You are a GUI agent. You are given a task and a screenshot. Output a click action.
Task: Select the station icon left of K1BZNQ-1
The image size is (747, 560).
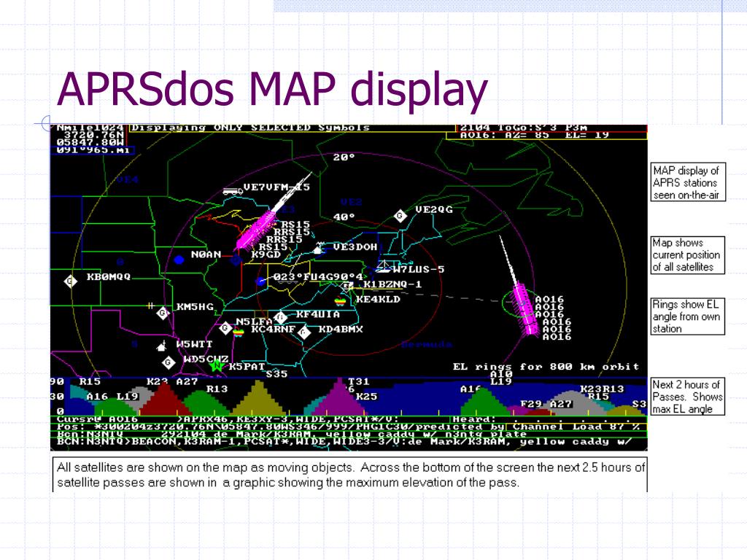[x=347, y=286]
